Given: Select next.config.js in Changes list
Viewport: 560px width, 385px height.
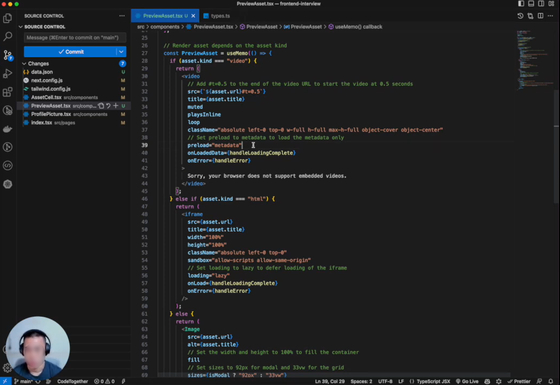Looking at the screenshot, I should coord(74,80).
